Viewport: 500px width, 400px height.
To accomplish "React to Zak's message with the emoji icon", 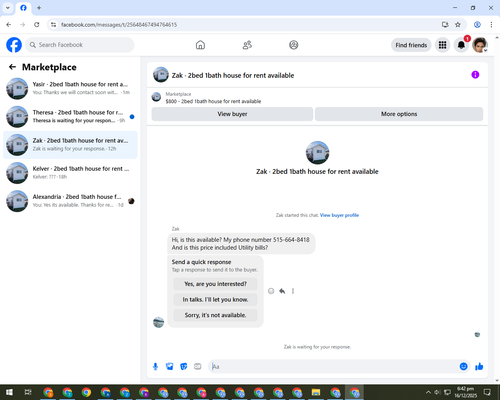I will (x=271, y=291).
